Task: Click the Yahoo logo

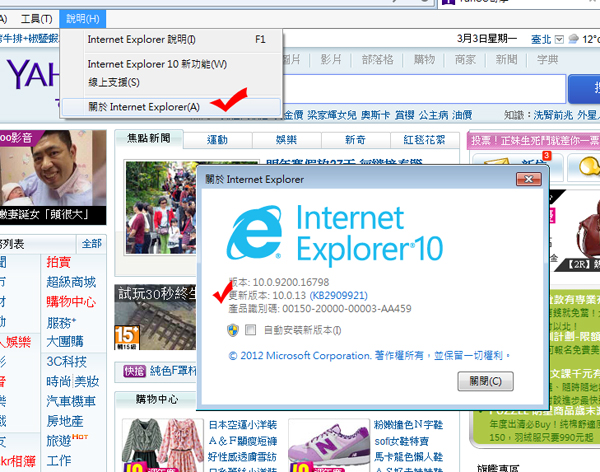Action: (x=33, y=74)
